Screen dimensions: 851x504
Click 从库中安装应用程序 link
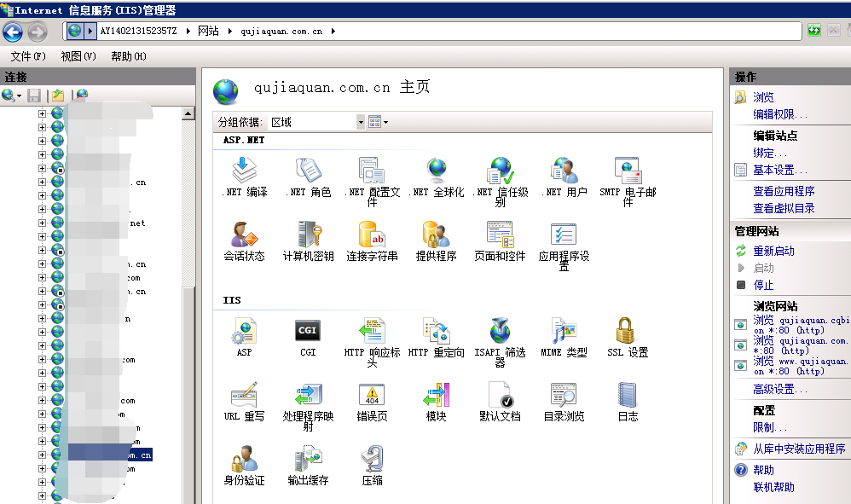(799, 449)
